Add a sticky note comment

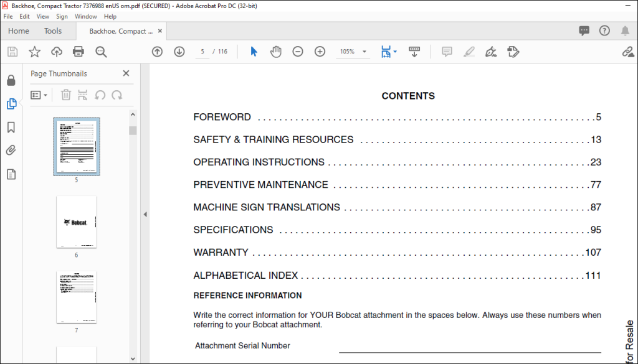click(447, 52)
